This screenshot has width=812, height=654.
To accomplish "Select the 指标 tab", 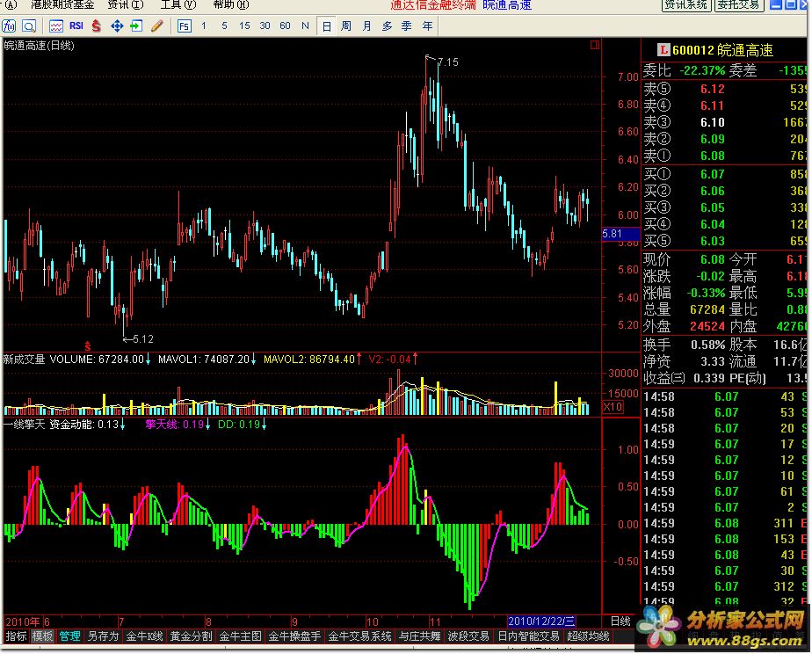I will 16,636.
